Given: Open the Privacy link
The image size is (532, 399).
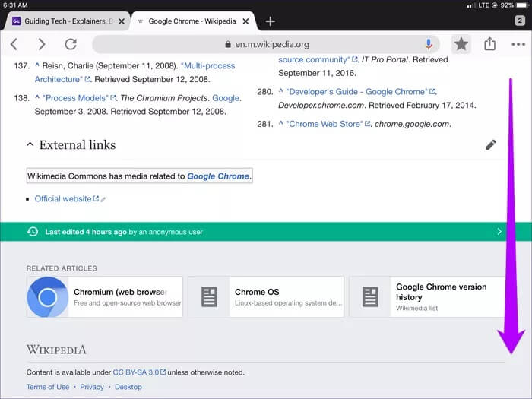Looking at the screenshot, I should click(x=92, y=387).
